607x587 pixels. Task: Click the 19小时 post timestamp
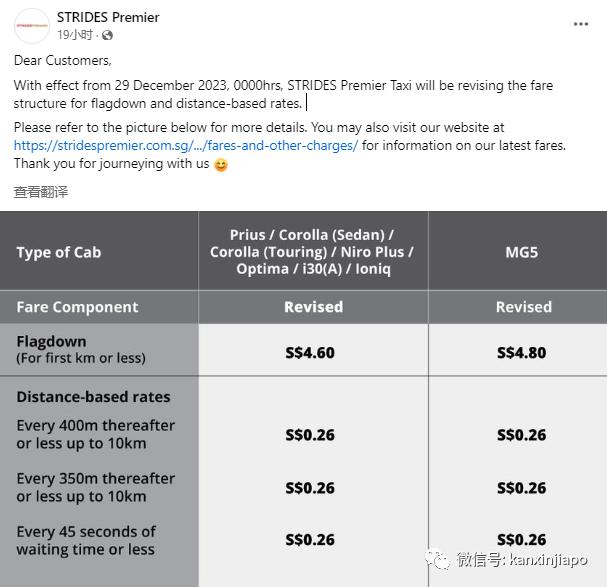[x=76, y=35]
